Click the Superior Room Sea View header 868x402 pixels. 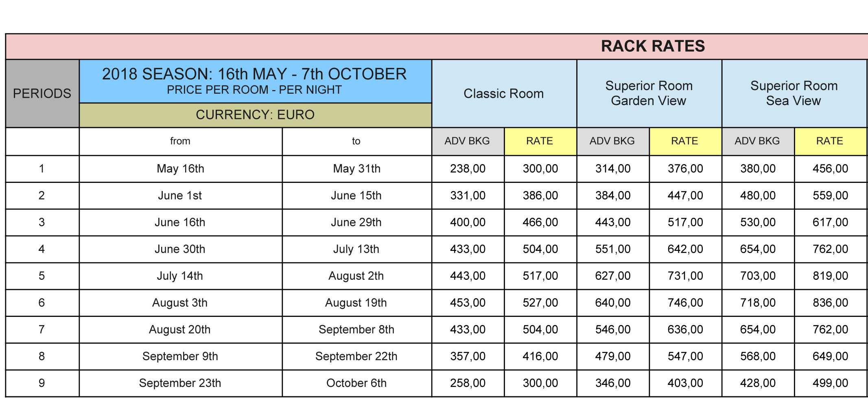pos(794,93)
